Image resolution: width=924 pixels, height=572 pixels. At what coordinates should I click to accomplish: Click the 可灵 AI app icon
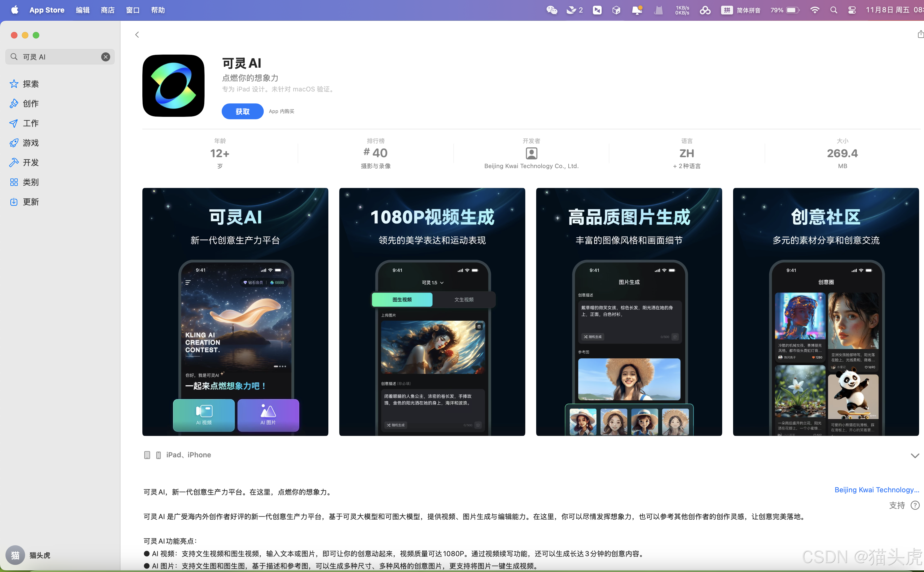[x=173, y=85]
